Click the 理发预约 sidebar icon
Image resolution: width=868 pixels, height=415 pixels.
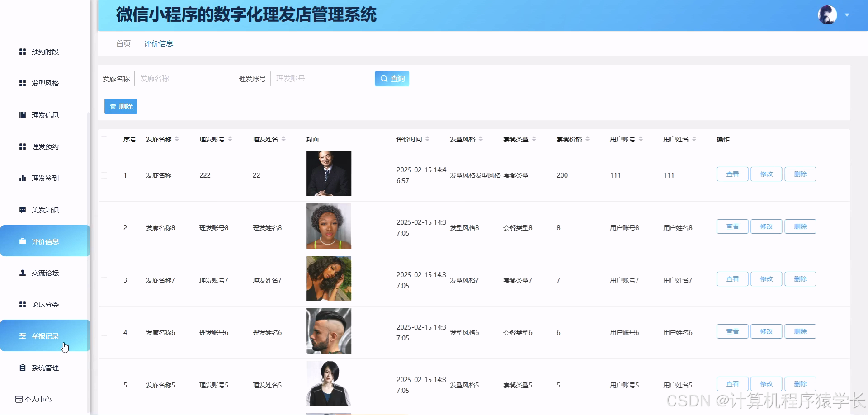[x=23, y=146]
